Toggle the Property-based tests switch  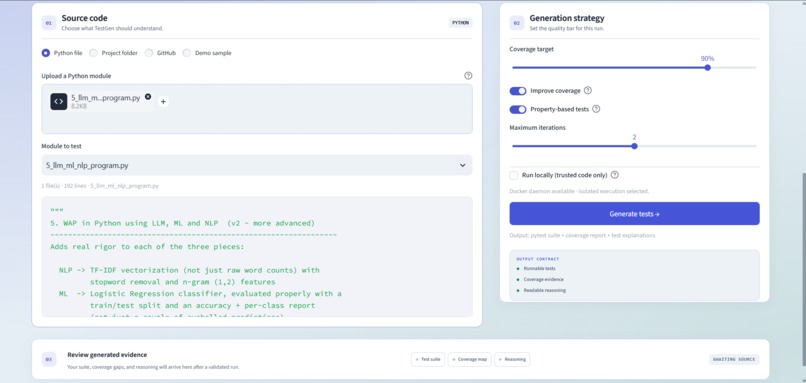point(518,110)
